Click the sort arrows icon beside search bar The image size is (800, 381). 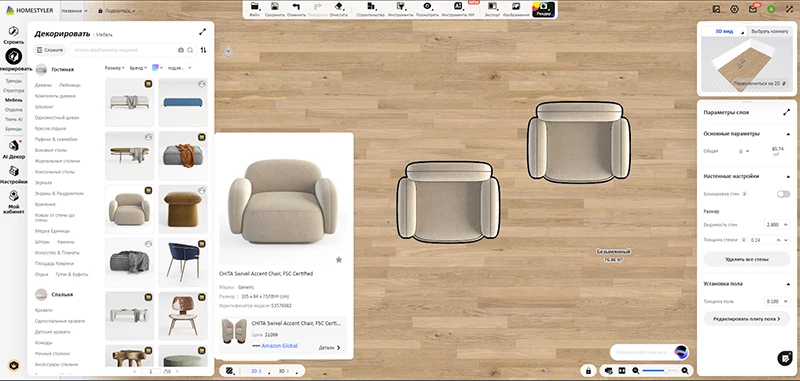pyautogui.click(x=204, y=50)
